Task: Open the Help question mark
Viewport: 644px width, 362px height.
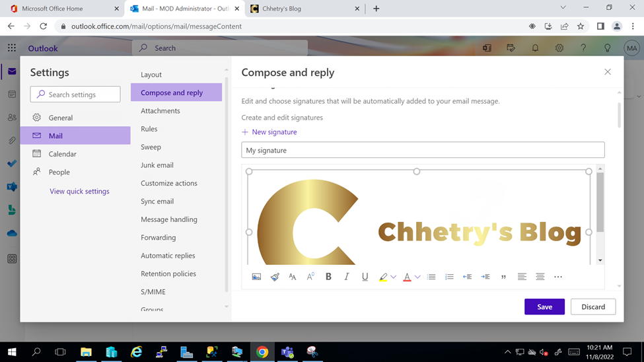Action: (x=583, y=48)
